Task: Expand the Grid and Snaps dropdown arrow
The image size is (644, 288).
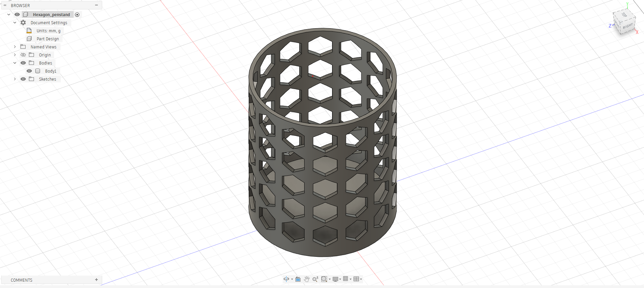Action: tap(351, 279)
